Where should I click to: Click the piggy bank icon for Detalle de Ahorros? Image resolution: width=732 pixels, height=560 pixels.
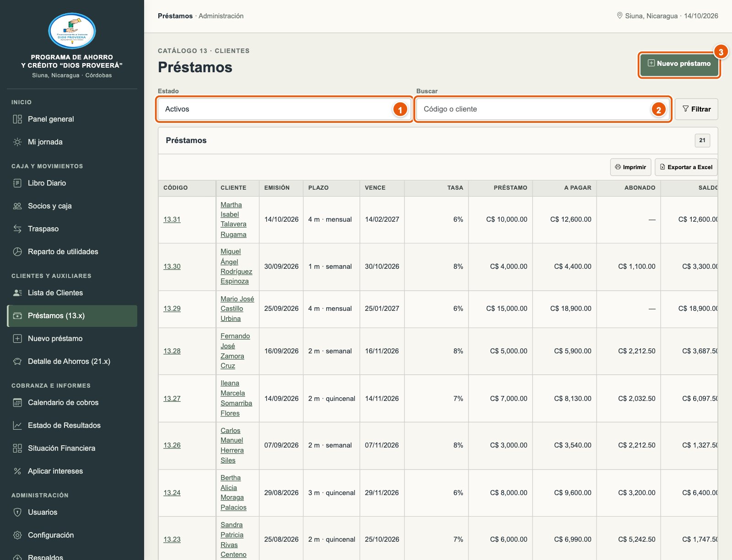tap(17, 362)
